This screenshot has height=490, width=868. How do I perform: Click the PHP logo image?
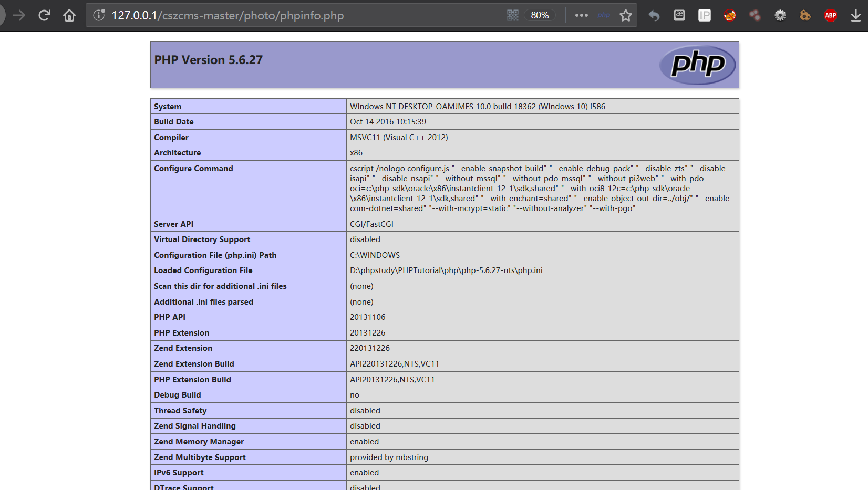697,65
